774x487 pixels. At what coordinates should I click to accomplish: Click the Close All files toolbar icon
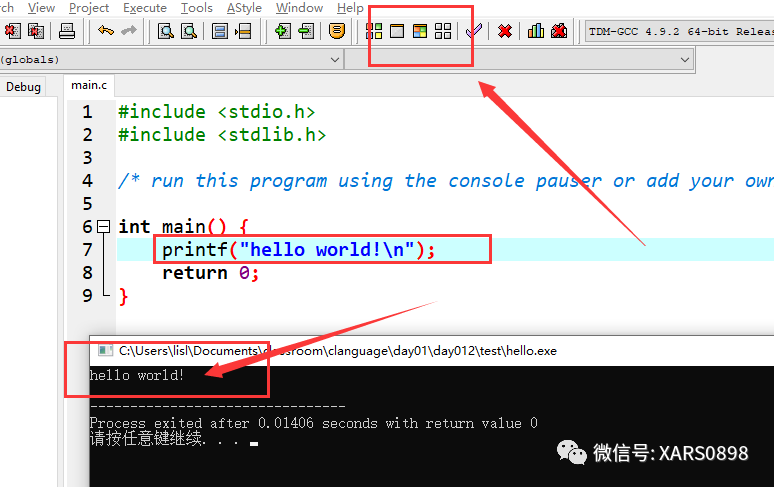coord(36,31)
